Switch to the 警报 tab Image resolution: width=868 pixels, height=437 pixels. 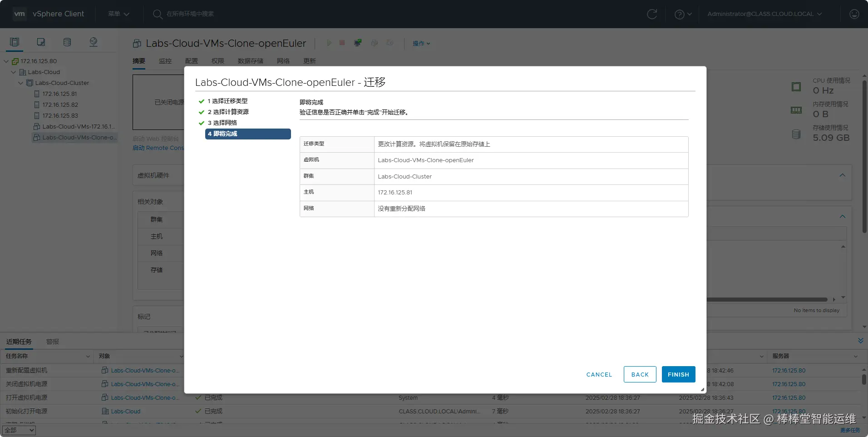pos(53,342)
